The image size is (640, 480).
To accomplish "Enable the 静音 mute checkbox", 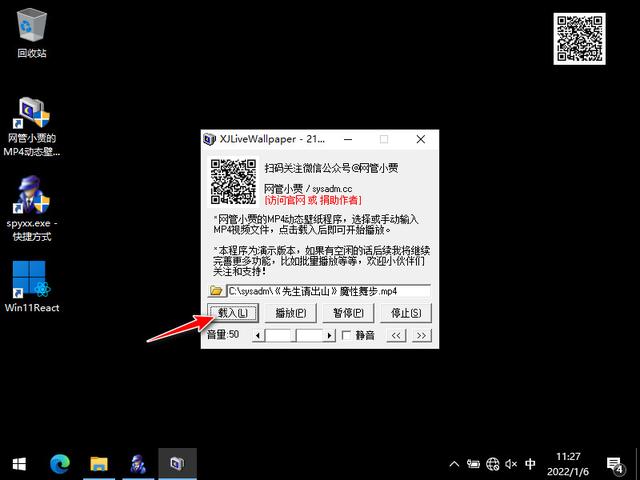I will tap(347, 336).
